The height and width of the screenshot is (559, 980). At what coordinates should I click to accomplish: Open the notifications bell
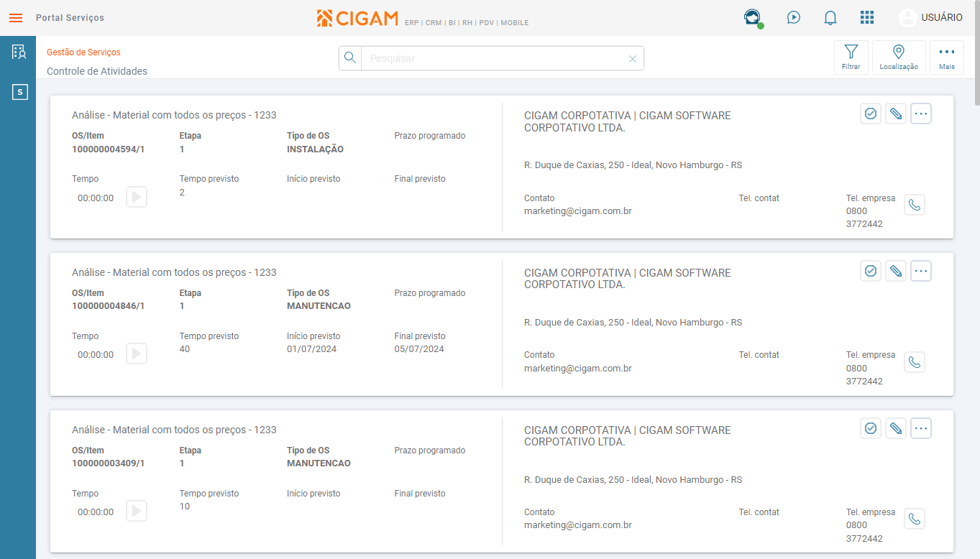[830, 18]
